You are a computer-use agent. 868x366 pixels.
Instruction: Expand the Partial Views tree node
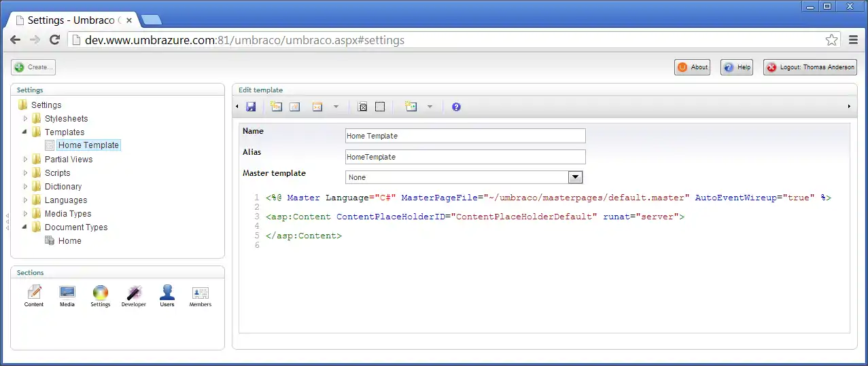[26, 160]
